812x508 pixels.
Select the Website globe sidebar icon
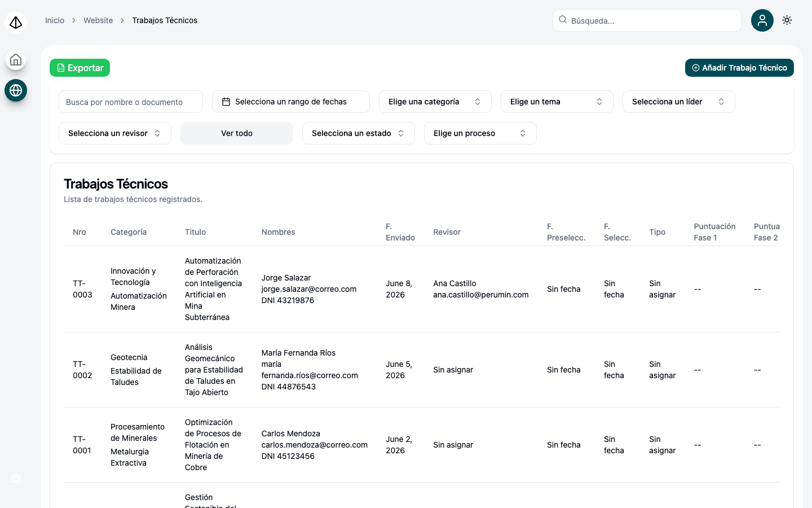(x=16, y=90)
